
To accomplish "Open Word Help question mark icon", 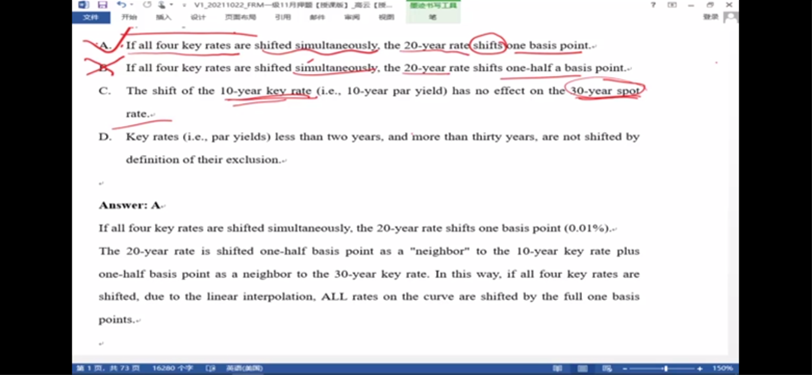I will coord(653,5).
